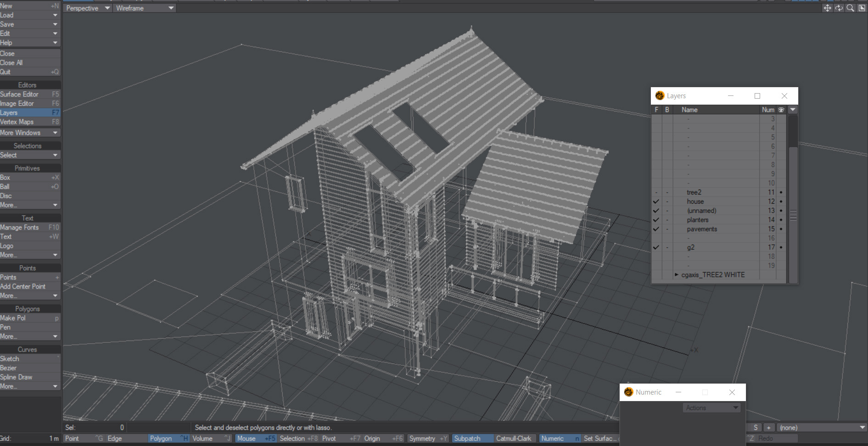Open the More Windows dropdown

30,133
